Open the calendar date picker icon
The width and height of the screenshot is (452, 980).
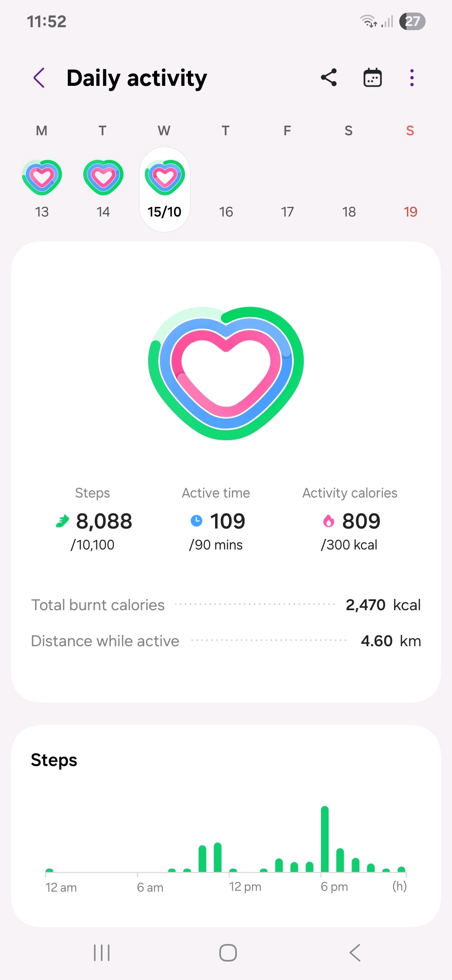[372, 77]
